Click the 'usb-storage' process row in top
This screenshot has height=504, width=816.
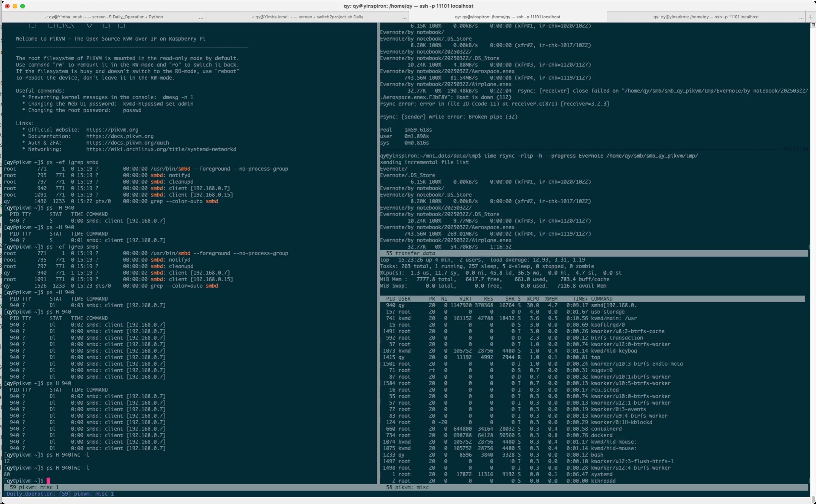pyautogui.click(x=505, y=312)
